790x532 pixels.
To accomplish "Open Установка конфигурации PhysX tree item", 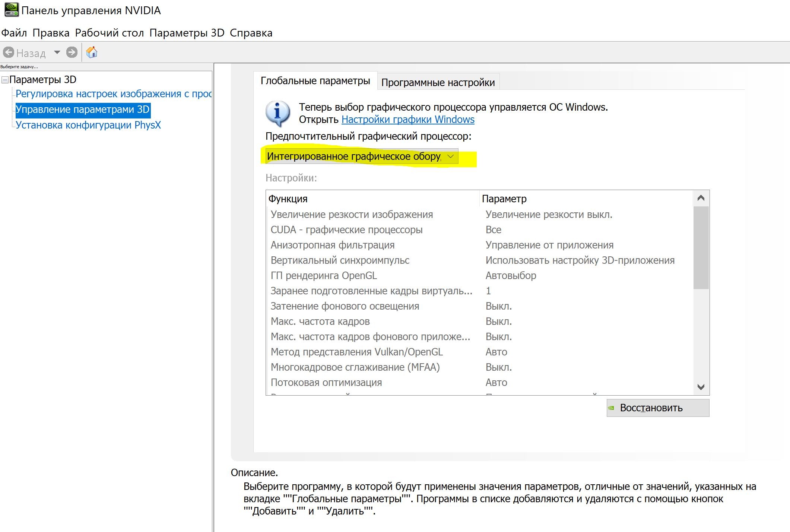I will [88, 125].
